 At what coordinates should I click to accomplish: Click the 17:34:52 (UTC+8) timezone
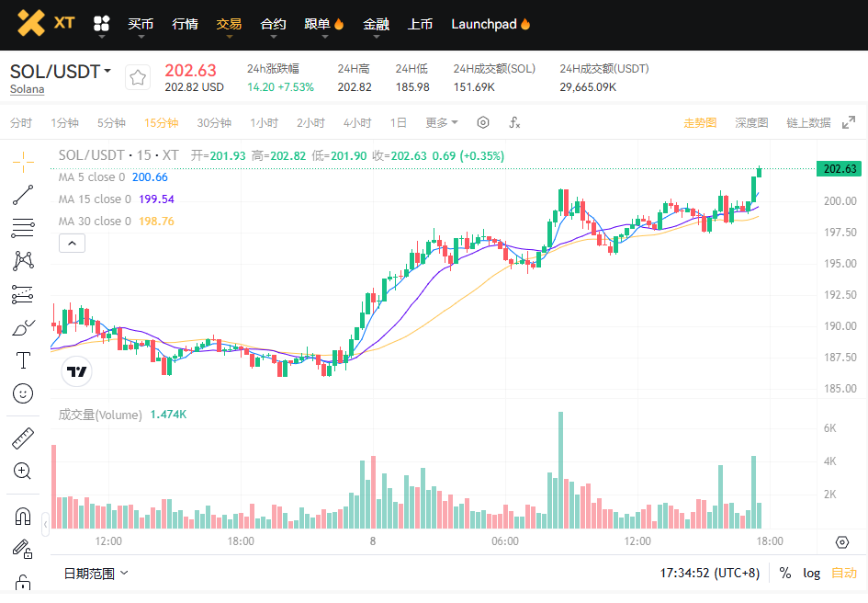710,573
